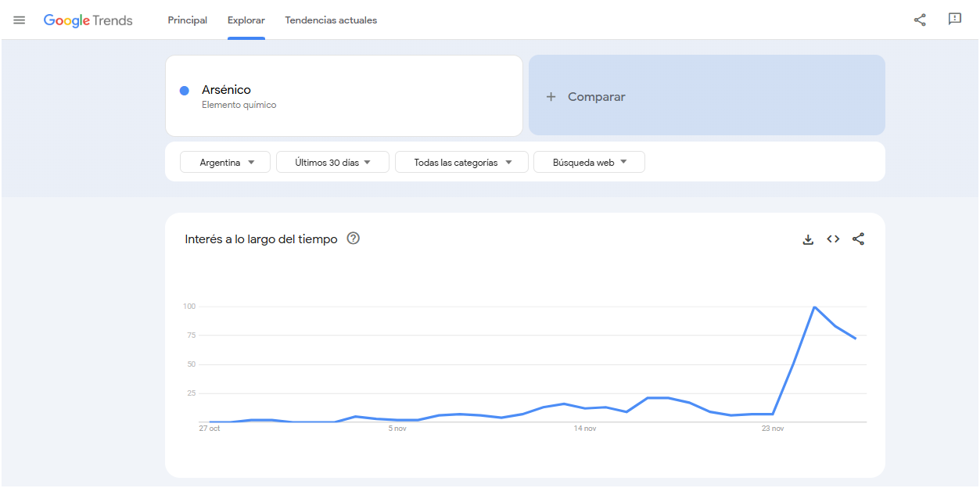The width and height of the screenshot is (980, 488).
Task: Open Todas las categorías dropdown
Action: 461,163
